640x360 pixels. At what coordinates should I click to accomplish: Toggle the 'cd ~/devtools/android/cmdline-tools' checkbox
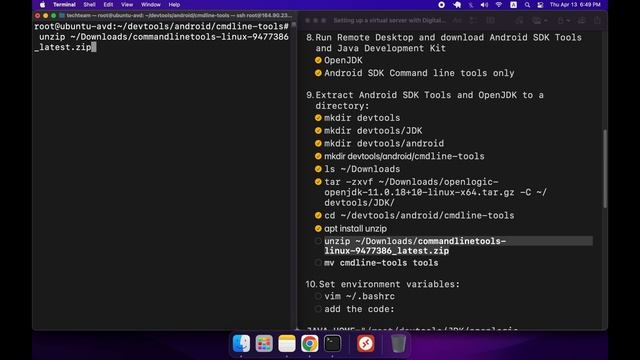click(318, 215)
